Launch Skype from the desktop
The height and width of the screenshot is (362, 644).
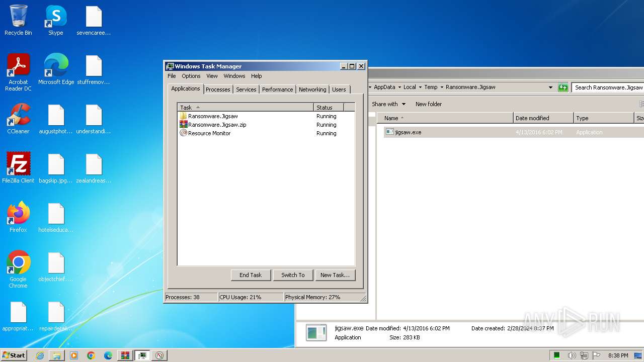tap(56, 21)
